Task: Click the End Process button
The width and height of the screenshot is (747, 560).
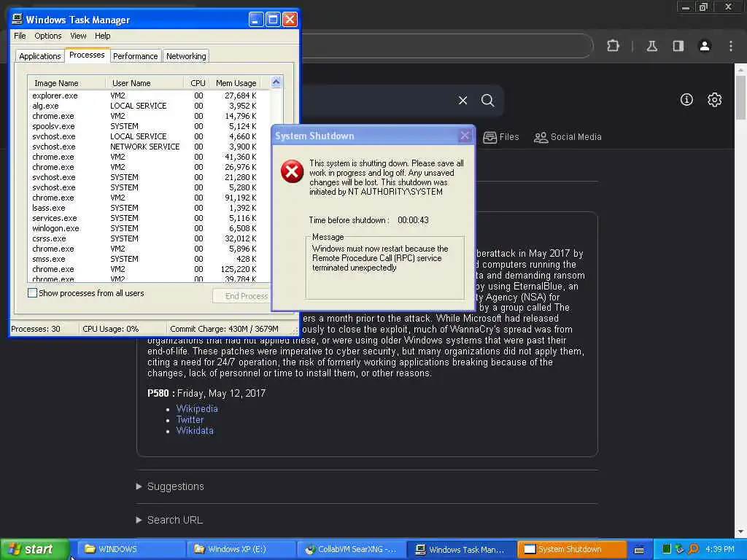Action: [241, 296]
